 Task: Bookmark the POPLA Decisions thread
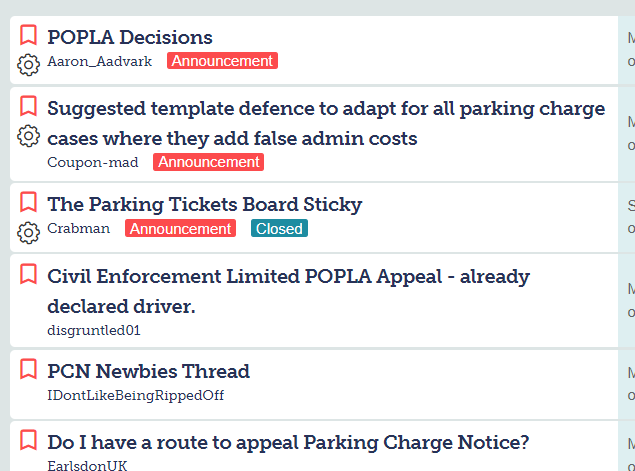click(x=28, y=35)
